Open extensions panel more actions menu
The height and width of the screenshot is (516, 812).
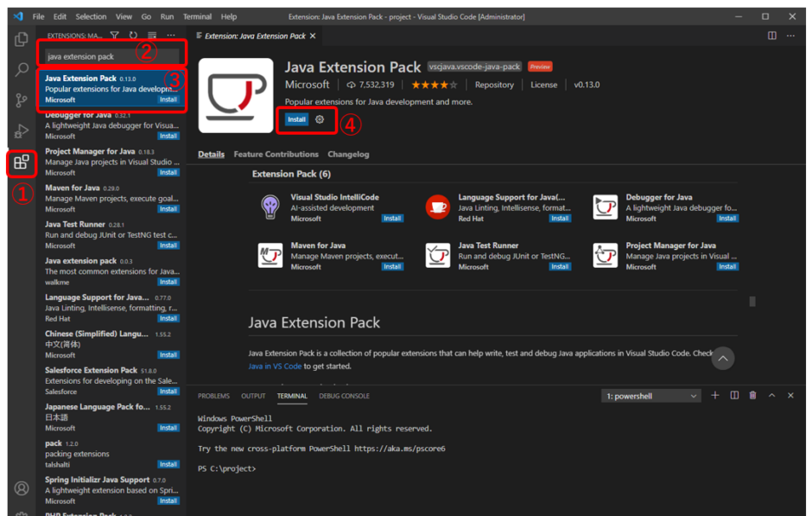click(170, 35)
